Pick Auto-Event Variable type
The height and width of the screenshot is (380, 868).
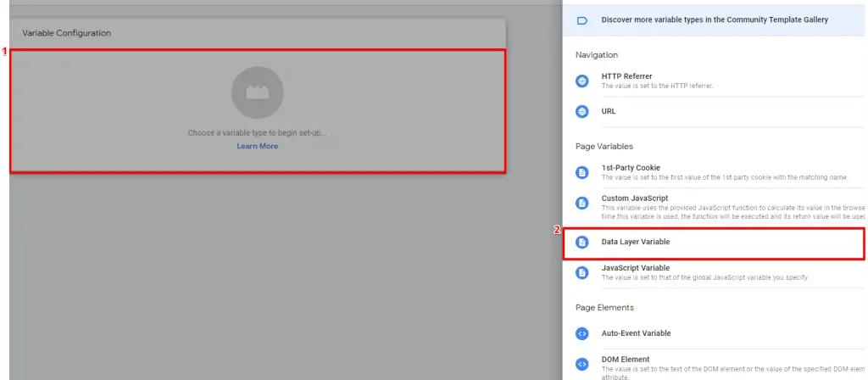[715, 333]
